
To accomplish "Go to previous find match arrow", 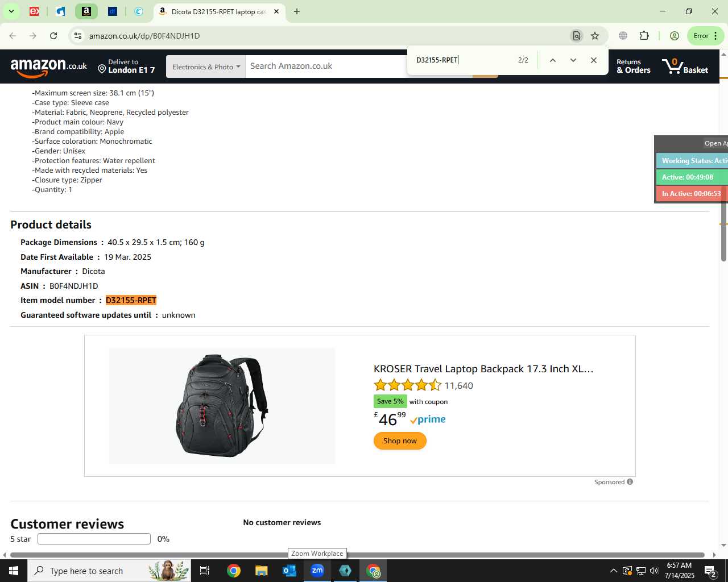I will tap(552, 60).
